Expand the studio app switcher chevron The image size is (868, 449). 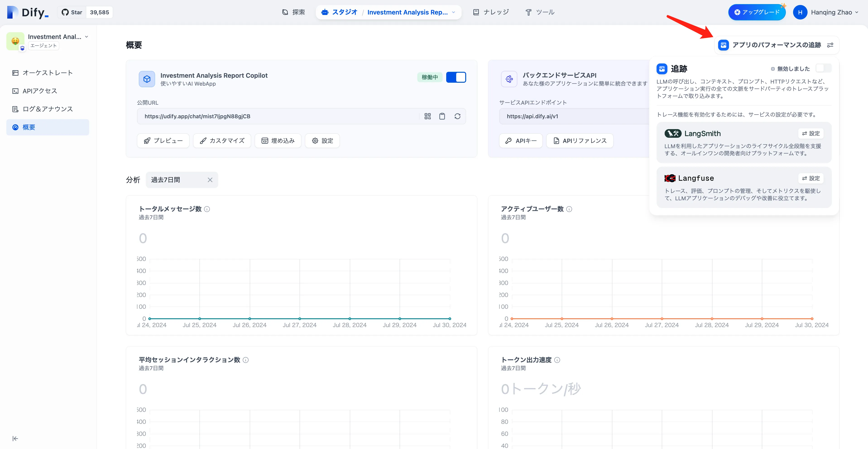point(453,12)
